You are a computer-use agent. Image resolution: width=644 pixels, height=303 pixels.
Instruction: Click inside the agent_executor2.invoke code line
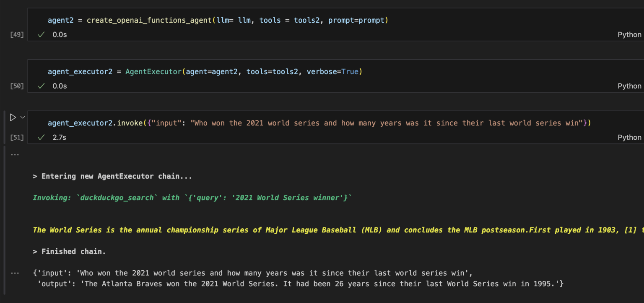tap(319, 123)
